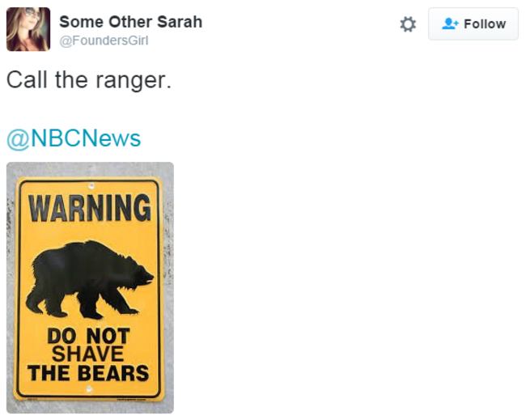The width and height of the screenshot is (526, 420).
Task: Open Some Other Sarah's profile avatar
Action: click(28, 29)
